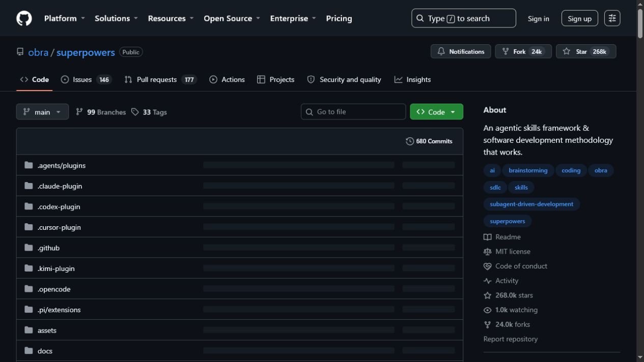The width and height of the screenshot is (644, 362).
Task: Click the subagent-driven-development topic tag
Action: coord(531,204)
